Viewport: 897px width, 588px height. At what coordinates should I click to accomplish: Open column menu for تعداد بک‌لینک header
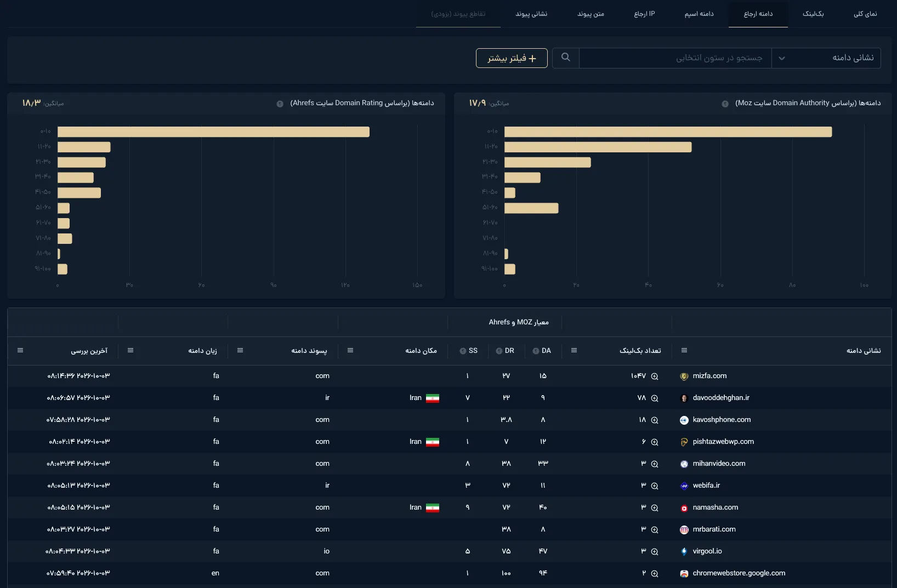(x=574, y=351)
